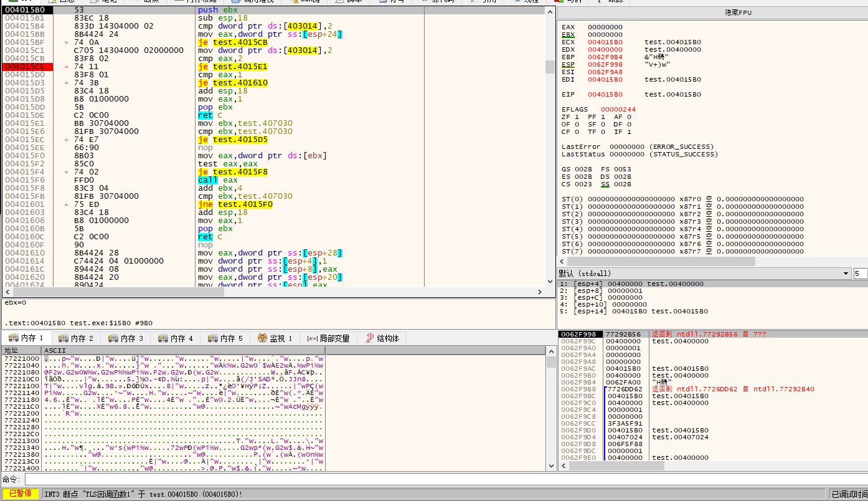Select the LastStatus (STATUS_SUCCESS) line
The image size is (868, 501).
click(x=640, y=155)
